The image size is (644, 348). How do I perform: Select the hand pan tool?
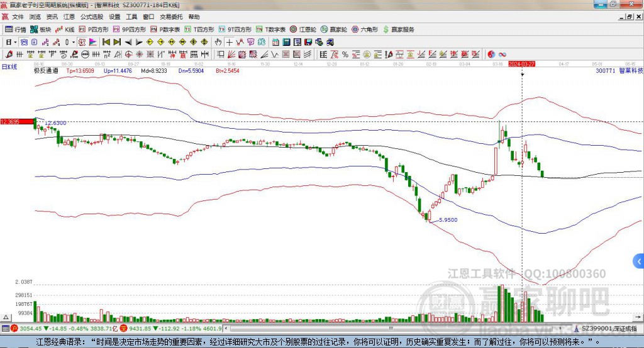coord(218,42)
